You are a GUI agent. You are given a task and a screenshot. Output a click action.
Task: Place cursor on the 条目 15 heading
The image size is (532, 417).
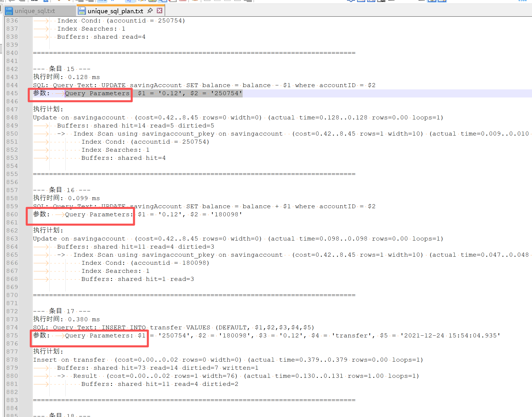pos(62,69)
